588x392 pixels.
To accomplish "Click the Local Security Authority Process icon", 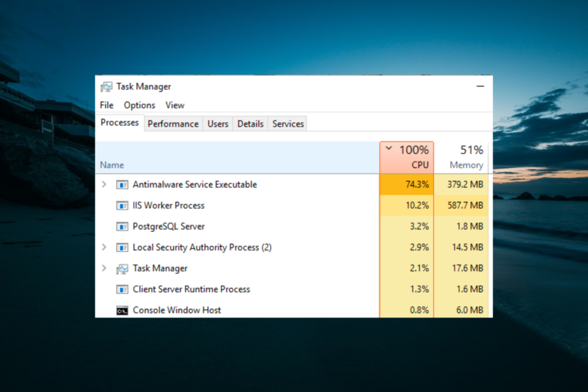I will 122,247.
